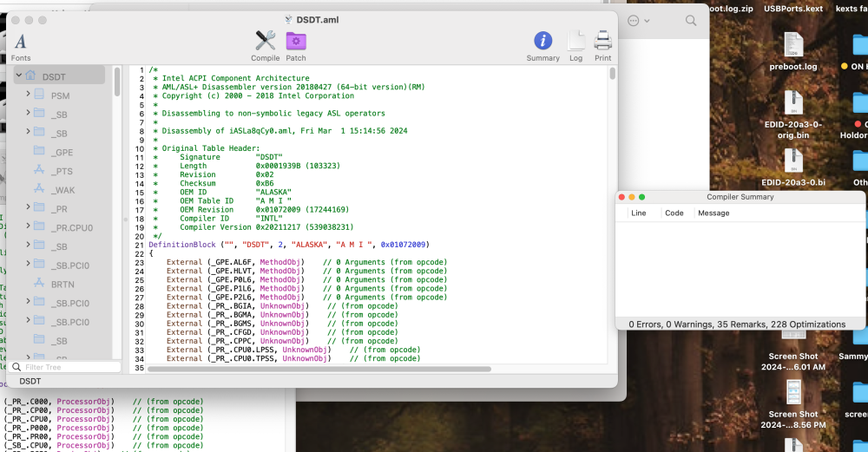Screen dimensions: 868x452
Task: Select the PSM item in the sidebar tree
Action: tap(61, 95)
